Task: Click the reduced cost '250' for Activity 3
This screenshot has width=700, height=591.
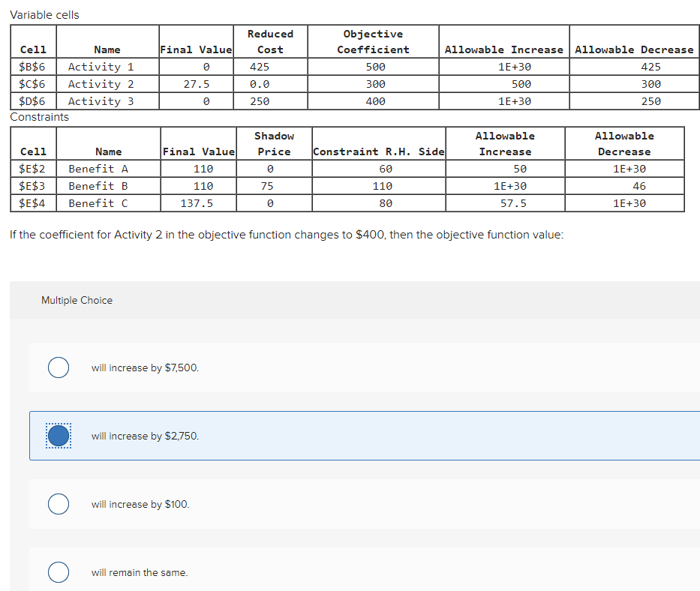Action: coord(260,101)
